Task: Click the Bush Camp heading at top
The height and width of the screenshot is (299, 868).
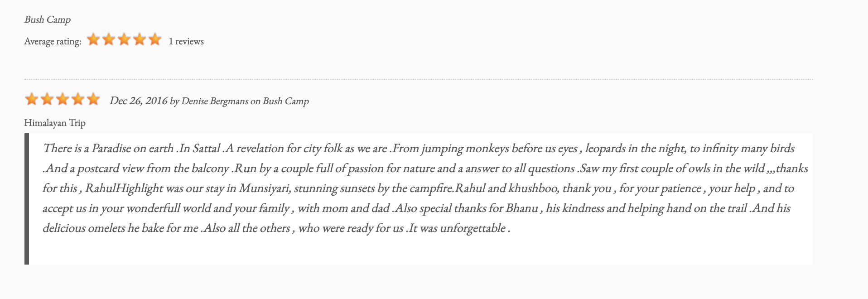Action: pyautogui.click(x=48, y=19)
